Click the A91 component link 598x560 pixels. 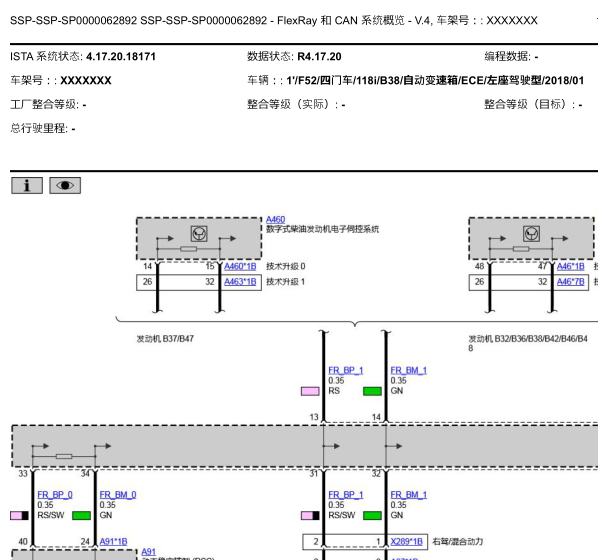click(x=148, y=552)
